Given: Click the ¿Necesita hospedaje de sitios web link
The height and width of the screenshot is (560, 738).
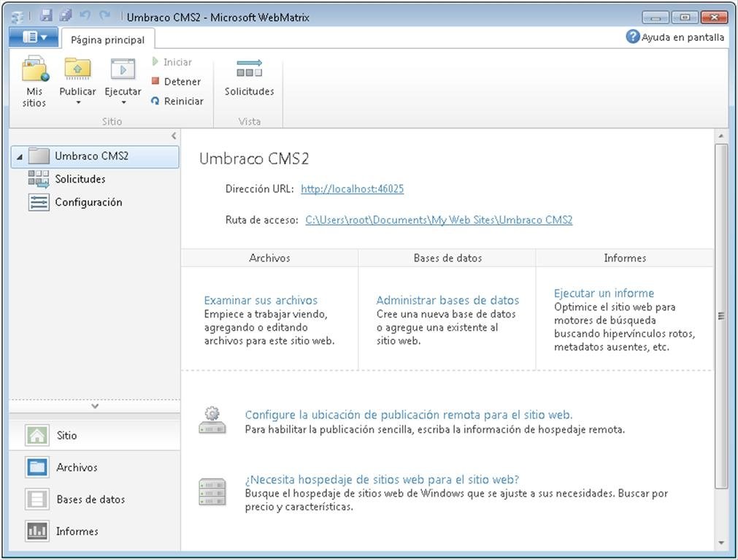Looking at the screenshot, I should click(382, 480).
